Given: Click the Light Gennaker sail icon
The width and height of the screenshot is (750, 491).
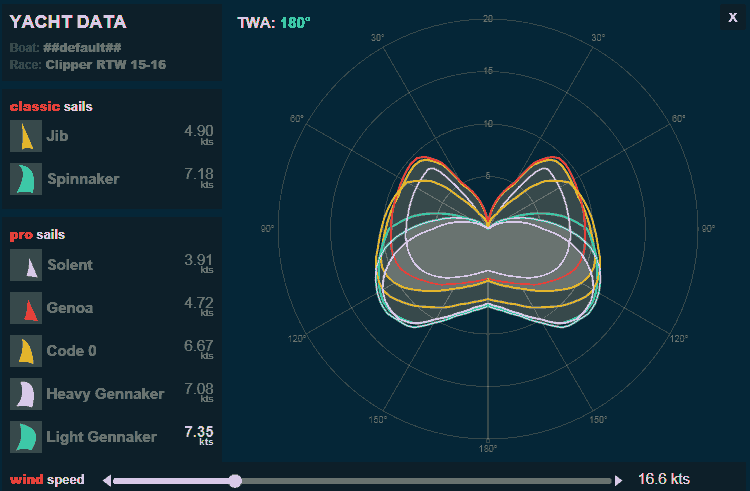Looking at the screenshot, I should coord(25,437).
